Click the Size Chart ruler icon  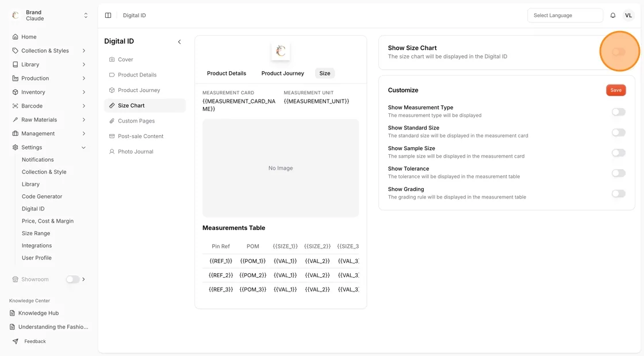pyautogui.click(x=112, y=105)
